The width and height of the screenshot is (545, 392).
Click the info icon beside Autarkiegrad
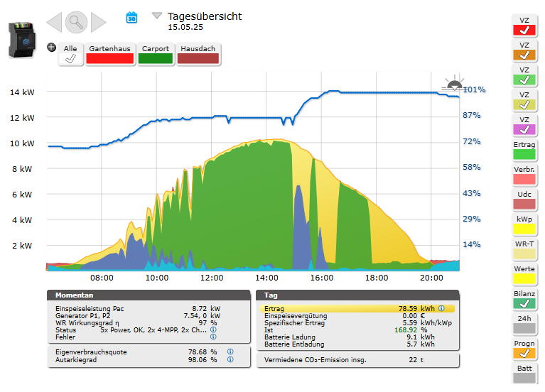(x=230, y=360)
